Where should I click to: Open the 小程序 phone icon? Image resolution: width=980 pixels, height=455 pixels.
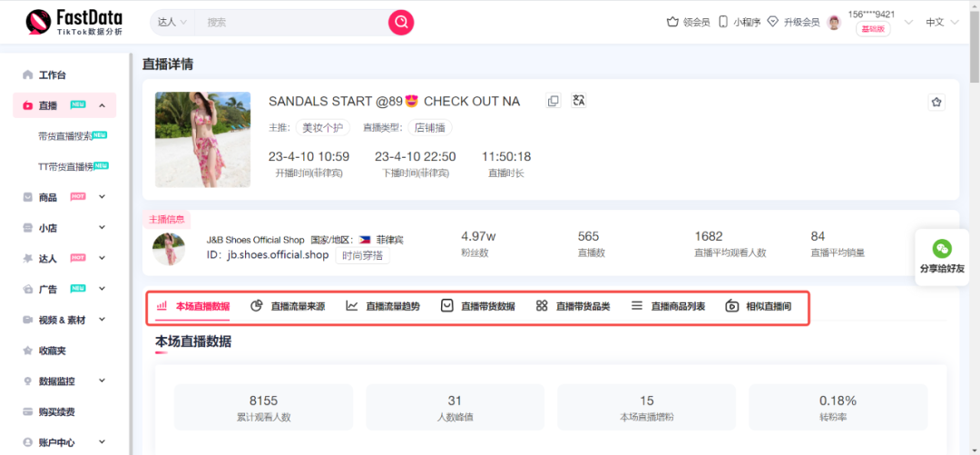[x=723, y=23]
